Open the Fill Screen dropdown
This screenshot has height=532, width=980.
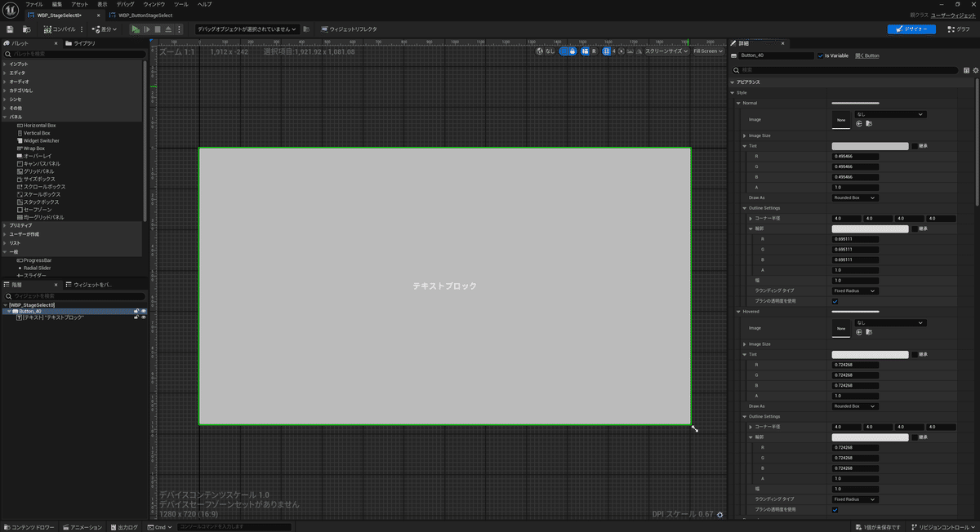(x=707, y=51)
